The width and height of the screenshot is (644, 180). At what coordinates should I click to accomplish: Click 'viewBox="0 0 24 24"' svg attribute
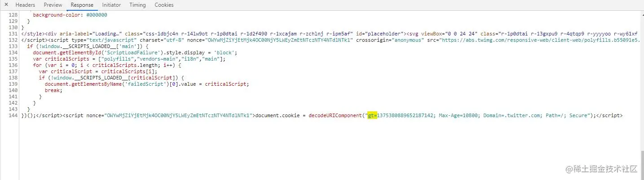450,34
